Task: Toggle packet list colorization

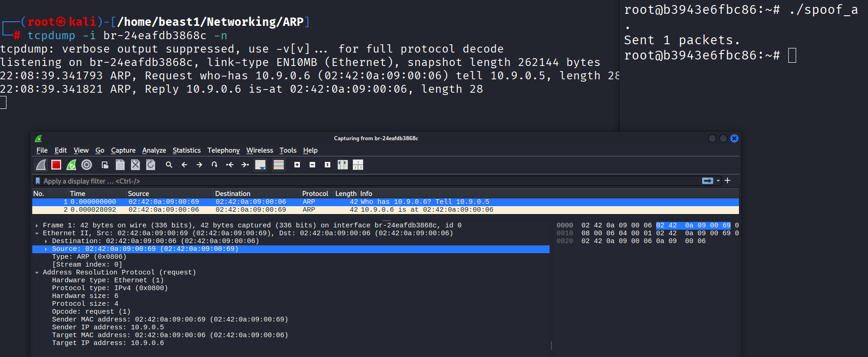Action: pyautogui.click(x=279, y=165)
